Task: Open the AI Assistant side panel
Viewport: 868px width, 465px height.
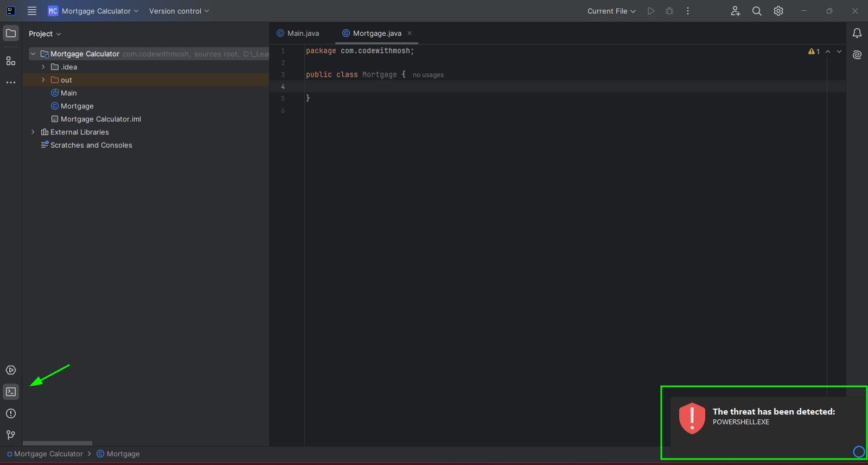Action: coord(857,55)
